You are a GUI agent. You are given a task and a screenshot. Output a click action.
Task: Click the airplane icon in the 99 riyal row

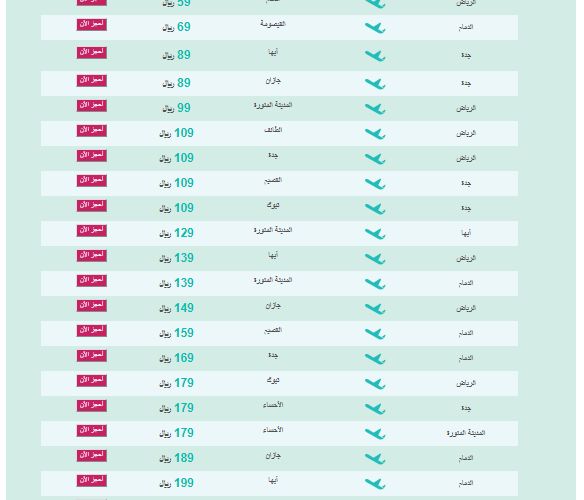click(375, 108)
